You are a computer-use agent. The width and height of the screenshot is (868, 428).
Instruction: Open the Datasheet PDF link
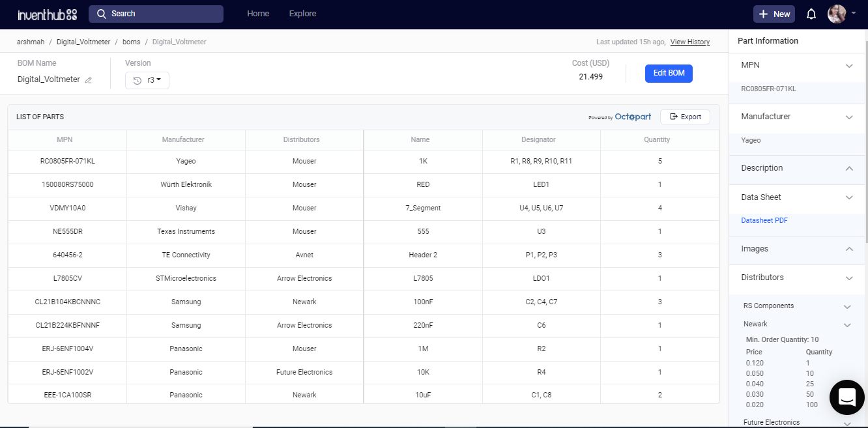click(764, 221)
